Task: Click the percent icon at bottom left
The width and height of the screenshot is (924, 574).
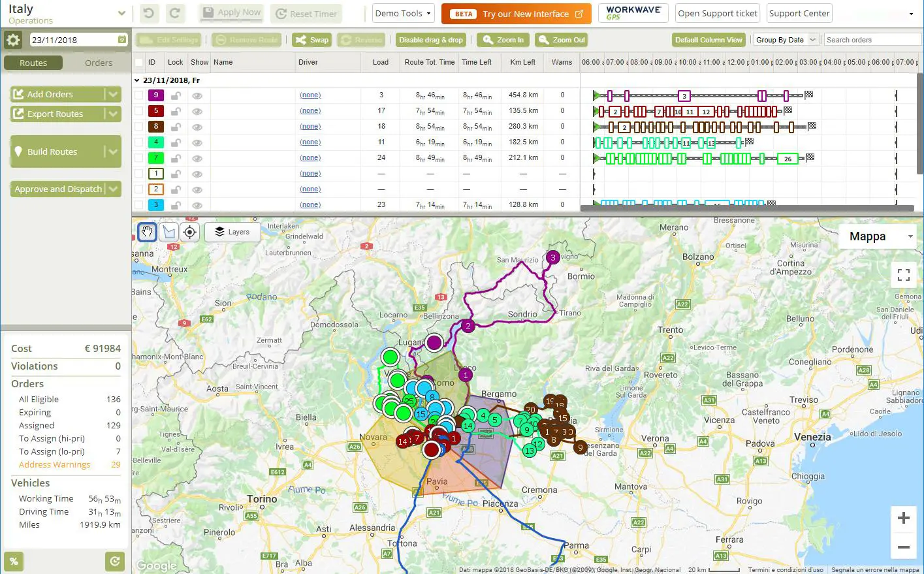Action: click(14, 561)
